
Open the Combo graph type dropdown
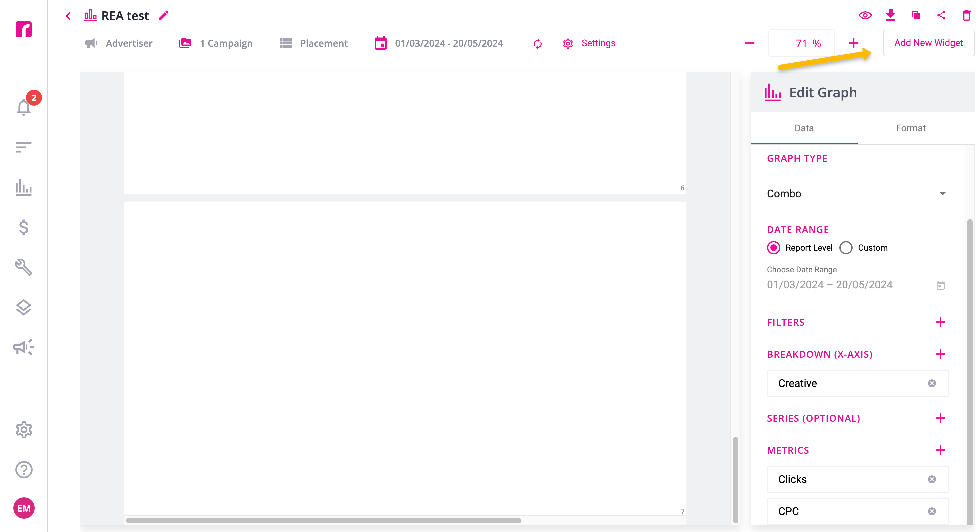point(857,194)
